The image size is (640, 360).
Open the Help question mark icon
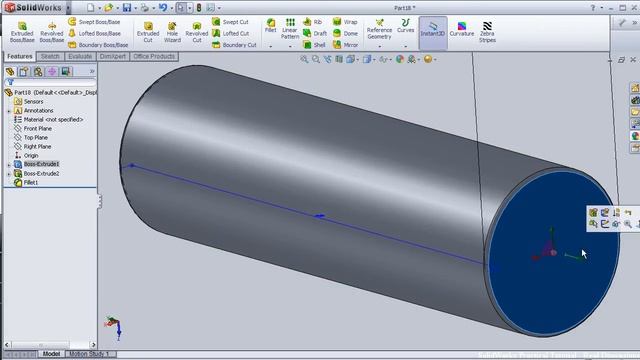coord(593,8)
